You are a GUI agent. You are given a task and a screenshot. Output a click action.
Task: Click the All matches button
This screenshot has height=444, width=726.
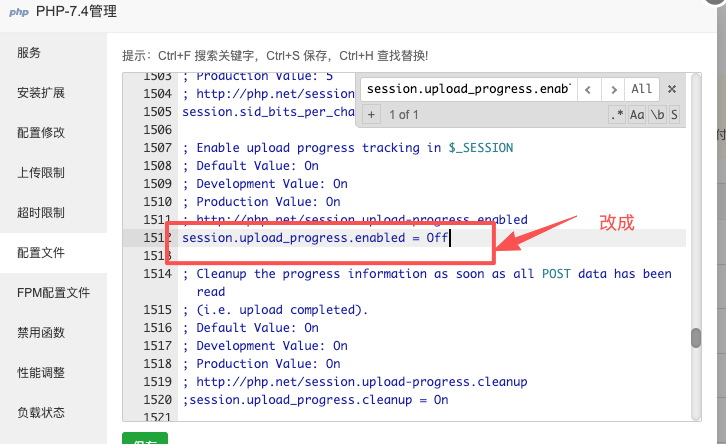[x=642, y=89]
